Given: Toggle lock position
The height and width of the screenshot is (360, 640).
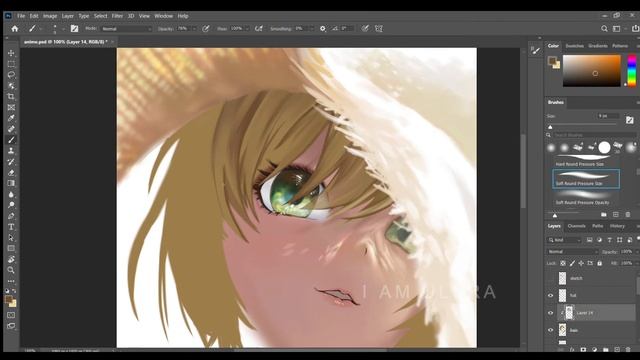Looking at the screenshot, I should pos(581,264).
